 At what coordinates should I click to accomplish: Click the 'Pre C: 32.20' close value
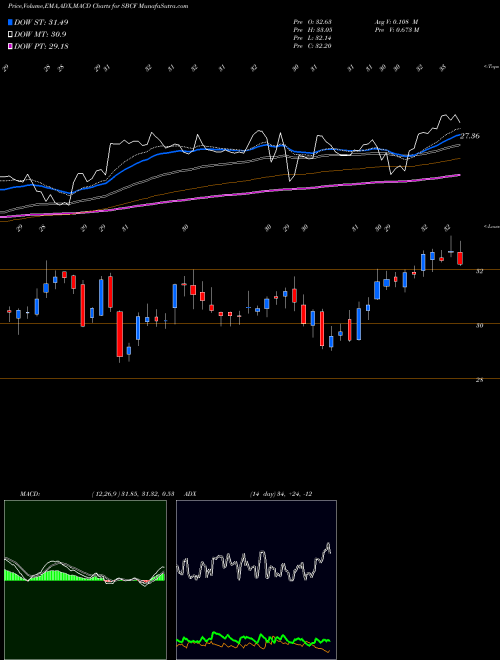point(312,46)
